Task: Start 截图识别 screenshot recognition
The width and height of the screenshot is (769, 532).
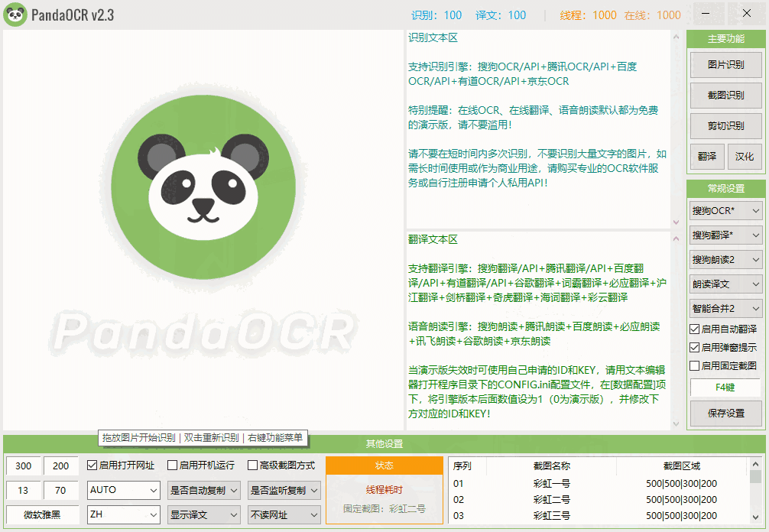Action: click(725, 96)
